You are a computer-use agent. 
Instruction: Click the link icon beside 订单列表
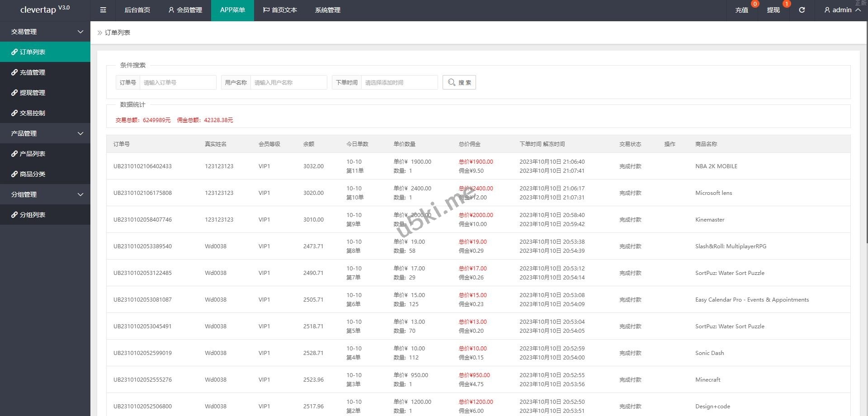point(14,52)
